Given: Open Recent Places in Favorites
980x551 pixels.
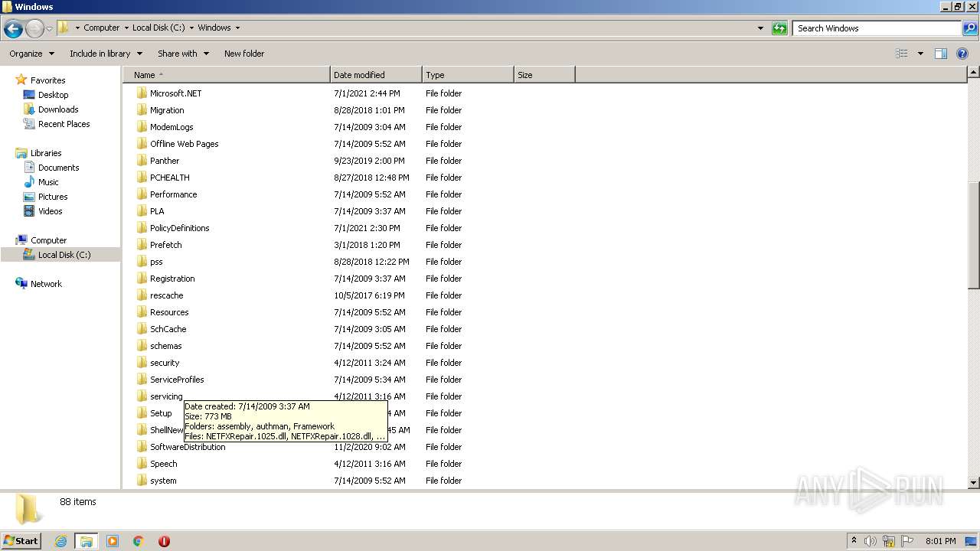Looking at the screenshot, I should (64, 124).
